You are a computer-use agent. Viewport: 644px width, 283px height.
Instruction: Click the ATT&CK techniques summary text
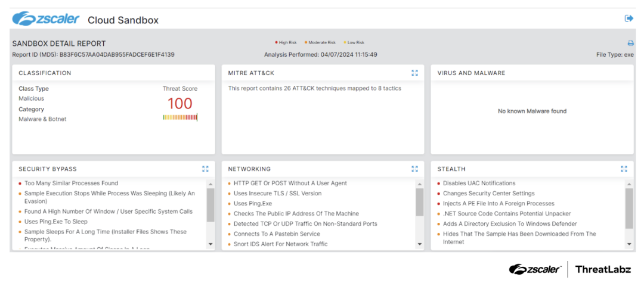tap(314, 88)
